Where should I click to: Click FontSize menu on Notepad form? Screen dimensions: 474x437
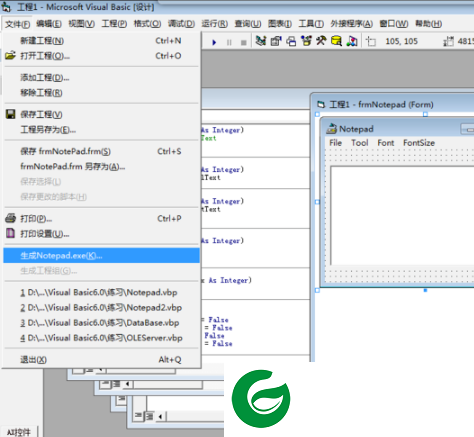tap(419, 143)
